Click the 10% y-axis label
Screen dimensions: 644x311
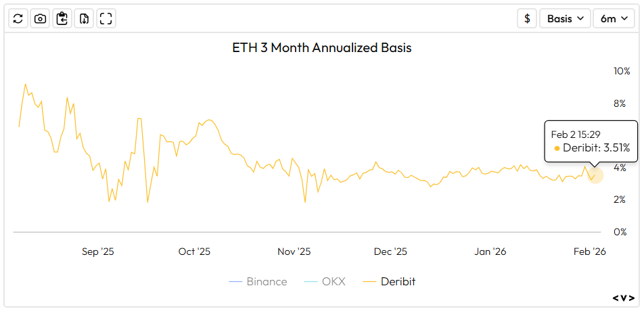[621, 71]
